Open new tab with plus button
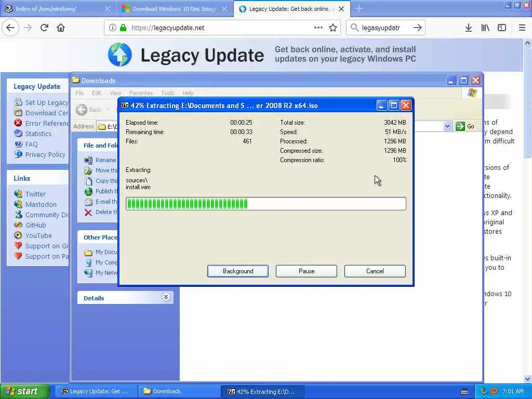Screen dimensions: 532x399 359,9
